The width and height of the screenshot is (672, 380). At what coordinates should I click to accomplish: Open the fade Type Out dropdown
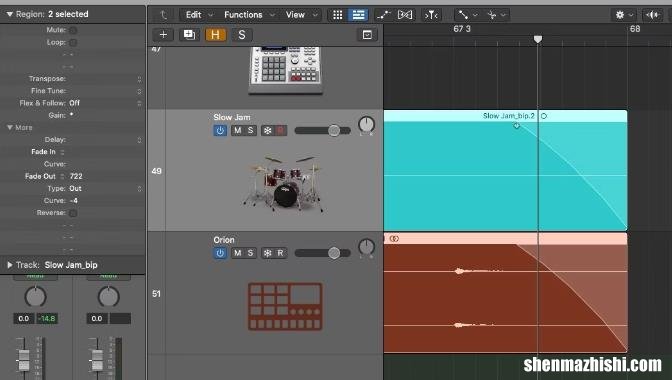point(139,189)
